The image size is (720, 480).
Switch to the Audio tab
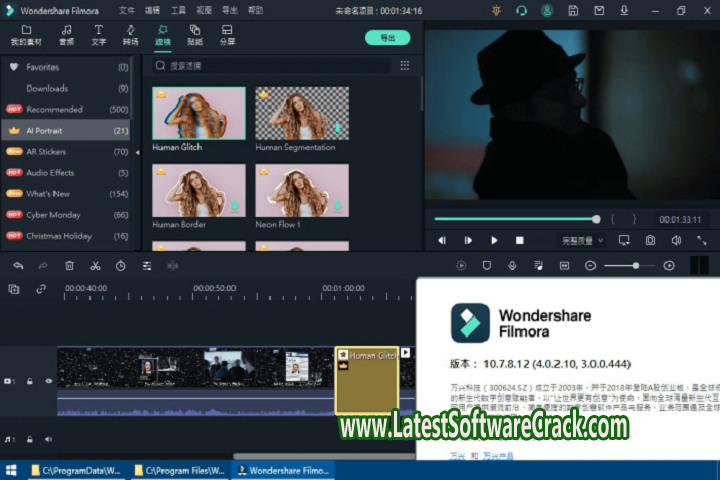(67, 35)
